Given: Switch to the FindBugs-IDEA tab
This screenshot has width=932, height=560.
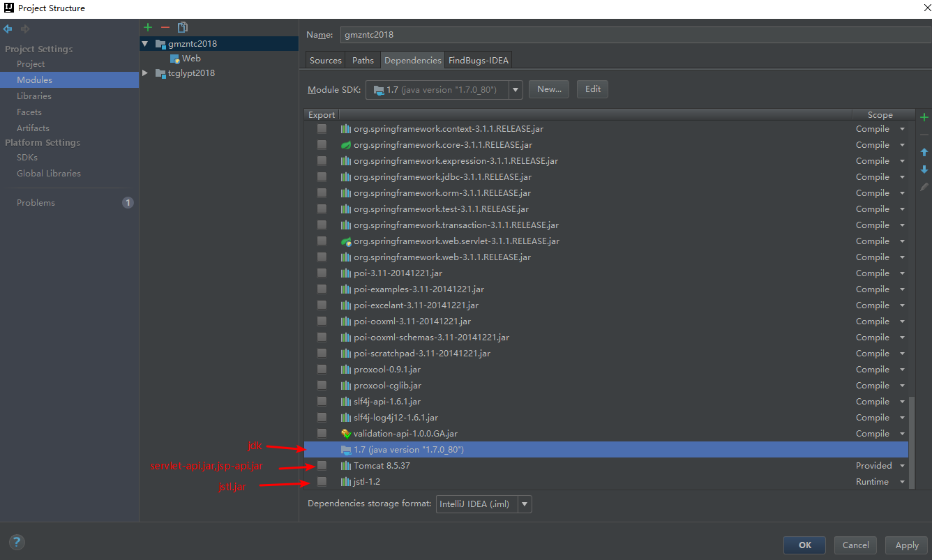Looking at the screenshot, I should 479,61.
